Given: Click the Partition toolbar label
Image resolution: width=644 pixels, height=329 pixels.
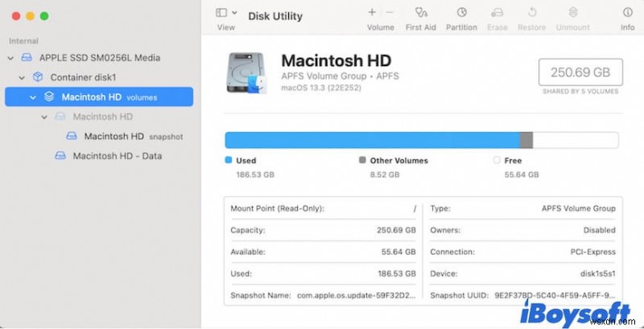Looking at the screenshot, I should coord(461,27).
